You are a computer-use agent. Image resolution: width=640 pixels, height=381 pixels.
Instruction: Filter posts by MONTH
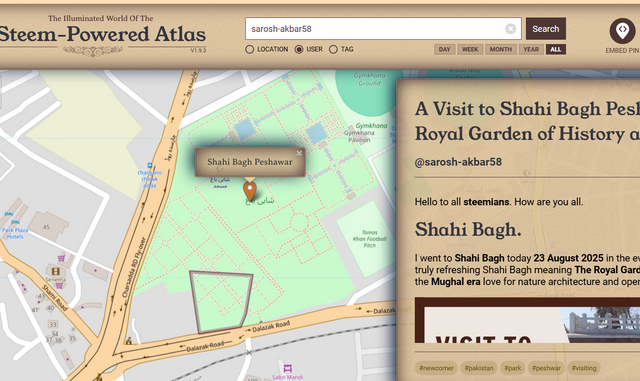pyautogui.click(x=501, y=49)
